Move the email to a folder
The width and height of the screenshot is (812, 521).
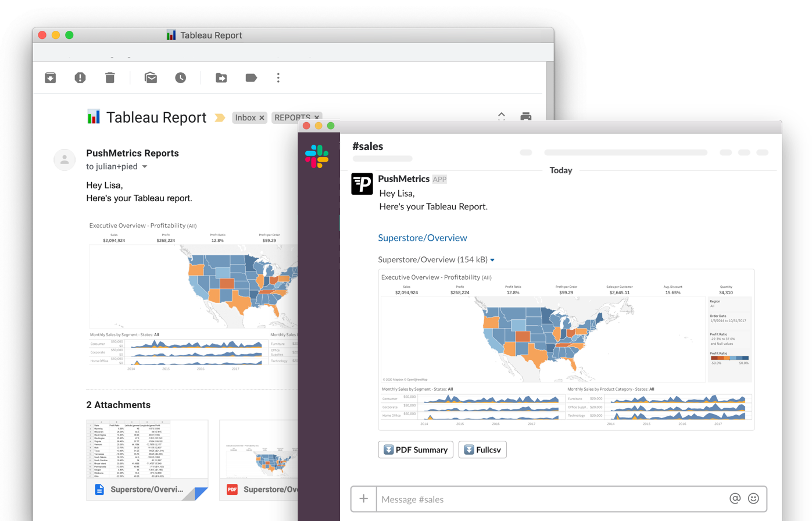[221, 78]
